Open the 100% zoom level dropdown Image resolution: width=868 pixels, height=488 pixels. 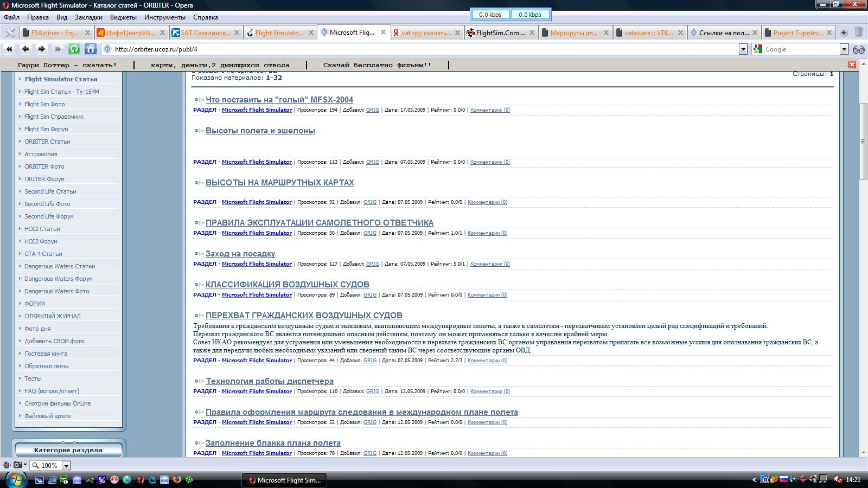coord(66,466)
